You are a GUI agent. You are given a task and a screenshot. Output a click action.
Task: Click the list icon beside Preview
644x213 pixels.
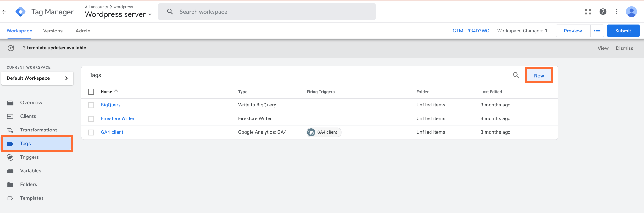pyautogui.click(x=597, y=31)
